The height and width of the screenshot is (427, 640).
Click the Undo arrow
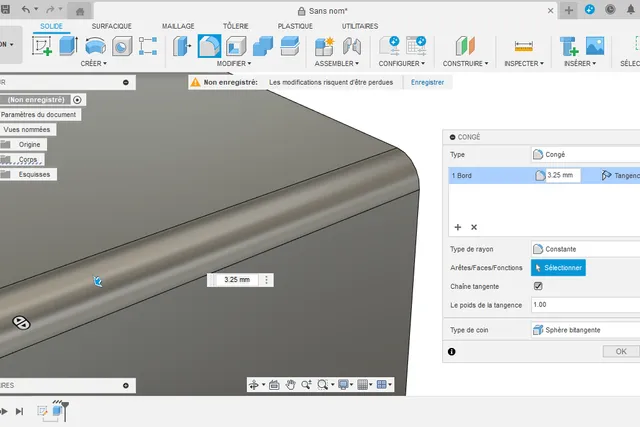click(26, 9)
